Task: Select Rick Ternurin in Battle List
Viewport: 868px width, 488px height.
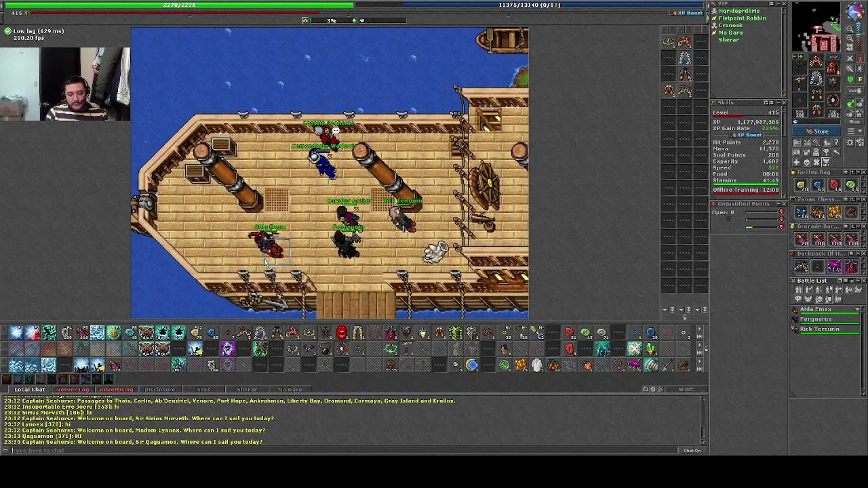Action: click(x=826, y=329)
